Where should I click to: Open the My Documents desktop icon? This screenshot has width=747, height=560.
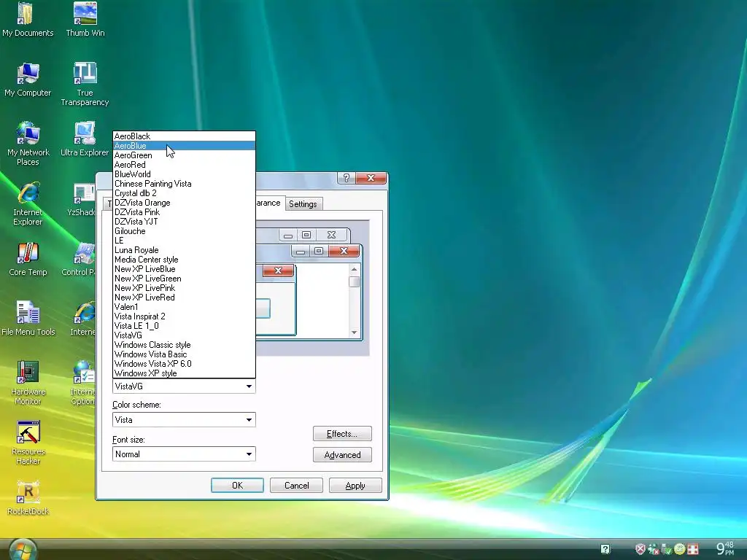[x=27, y=20]
